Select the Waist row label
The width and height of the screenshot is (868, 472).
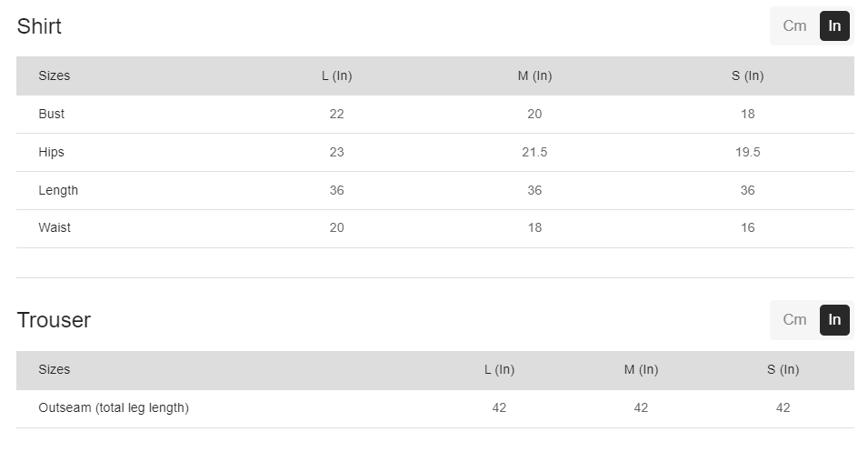point(55,228)
